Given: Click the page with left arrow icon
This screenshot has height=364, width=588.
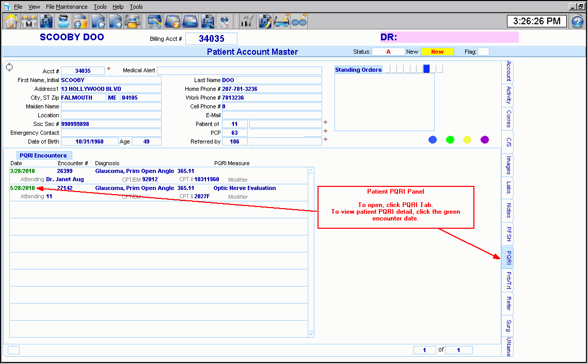Looking at the screenshot, I should (99, 21).
